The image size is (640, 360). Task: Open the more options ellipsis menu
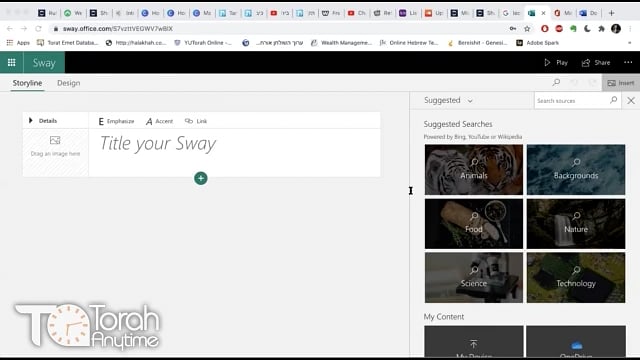[x=628, y=62]
